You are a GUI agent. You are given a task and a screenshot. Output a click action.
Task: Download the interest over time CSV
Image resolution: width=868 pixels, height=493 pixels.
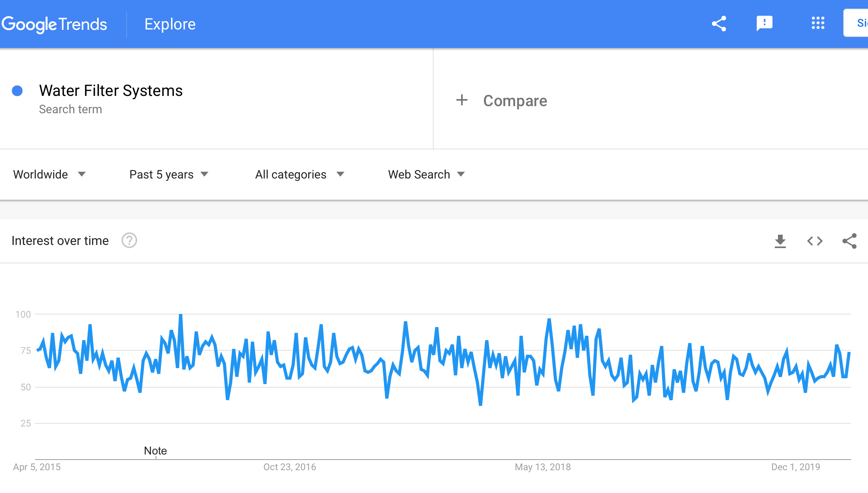click(x=780, y=241)
